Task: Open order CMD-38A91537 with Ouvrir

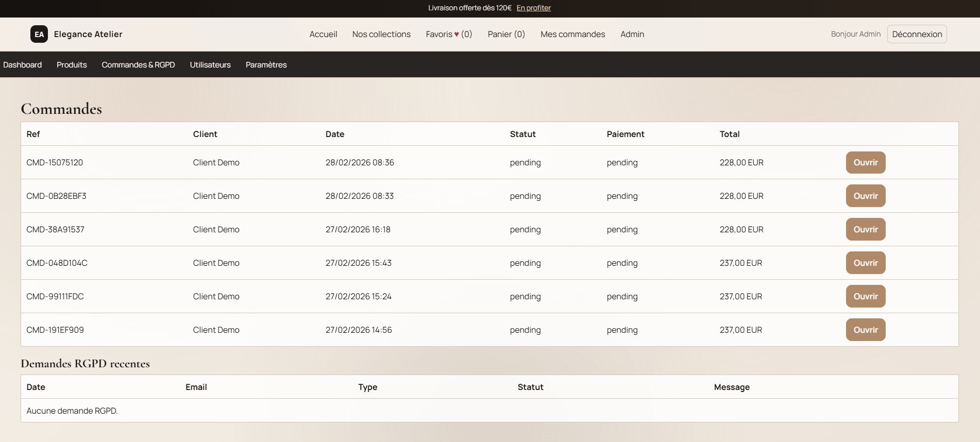Action: pos(866,229)
